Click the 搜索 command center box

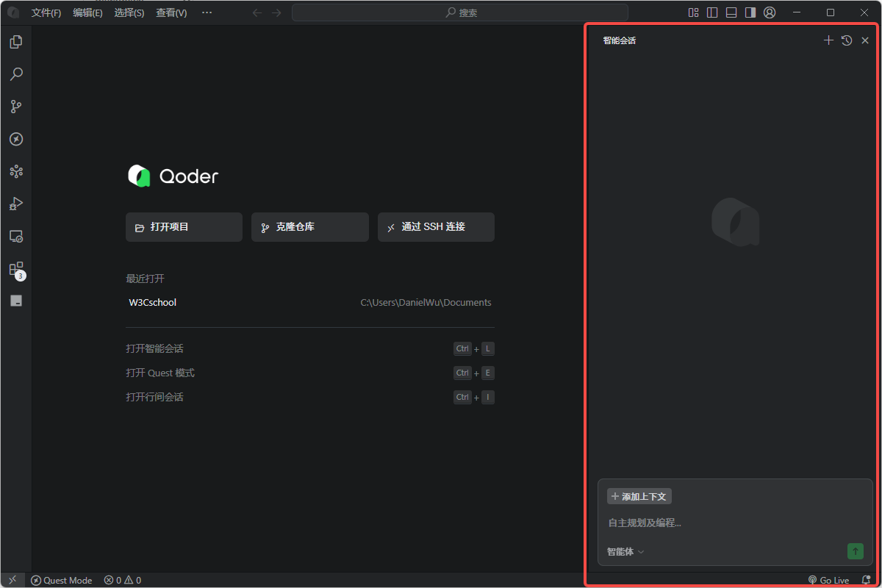[x=460, y=12]
